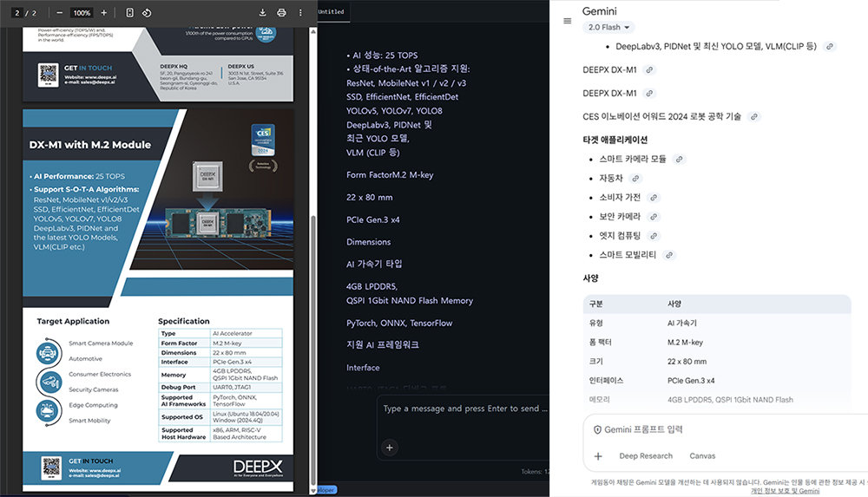
Task: Download the PDF file
Action: pos(262,13)
